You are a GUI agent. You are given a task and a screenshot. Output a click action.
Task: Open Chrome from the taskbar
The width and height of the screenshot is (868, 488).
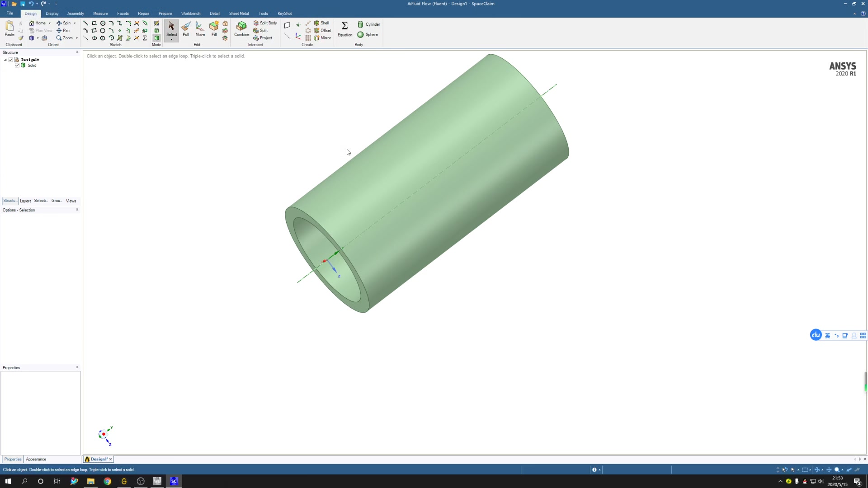tap(108, 481)
